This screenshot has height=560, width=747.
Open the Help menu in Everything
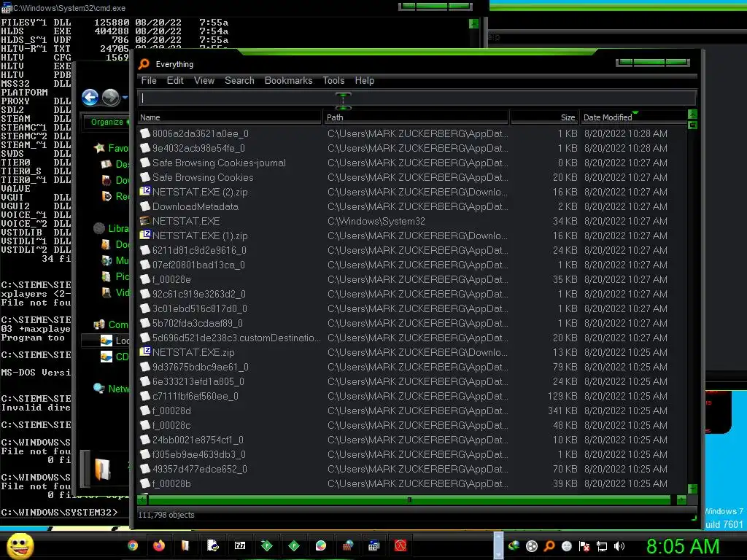pos(365,80)
